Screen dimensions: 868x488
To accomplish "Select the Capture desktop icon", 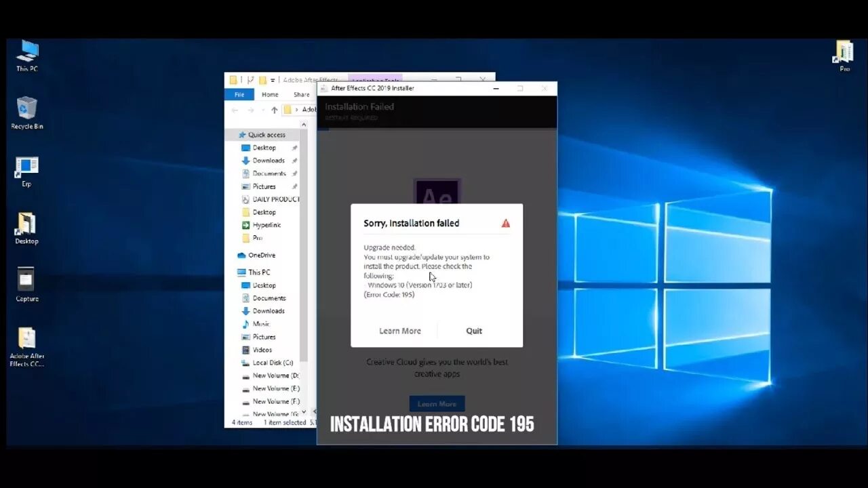I will [26, 285].
